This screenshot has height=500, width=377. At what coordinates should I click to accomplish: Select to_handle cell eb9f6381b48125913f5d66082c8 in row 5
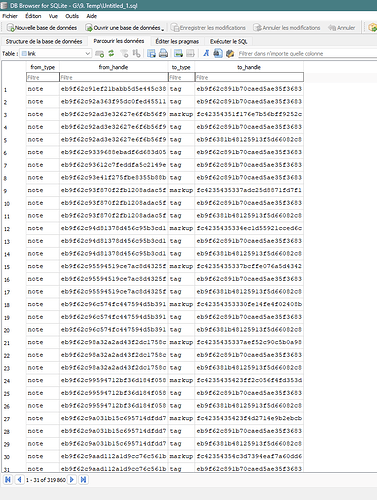[x=249, y=140]
